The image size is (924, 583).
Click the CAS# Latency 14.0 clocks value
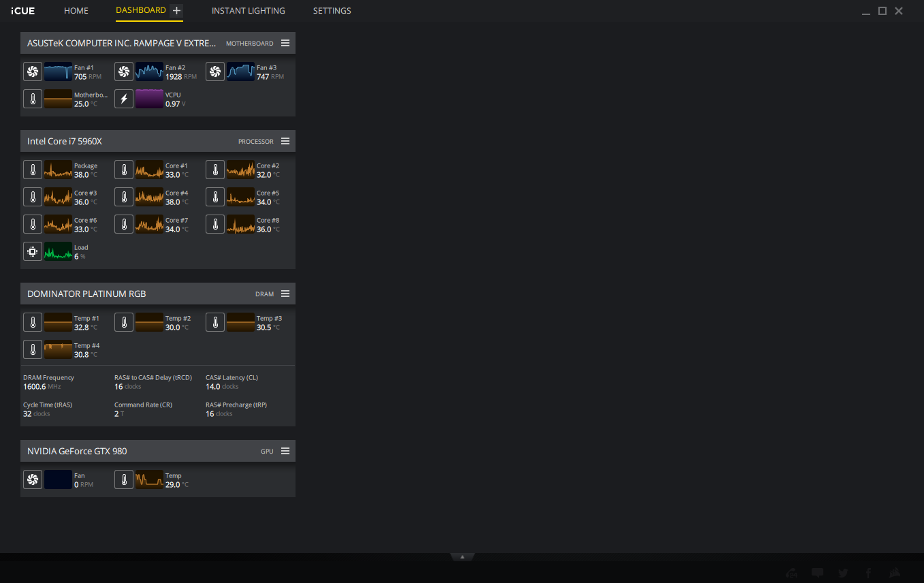click(x=222, y=387)
